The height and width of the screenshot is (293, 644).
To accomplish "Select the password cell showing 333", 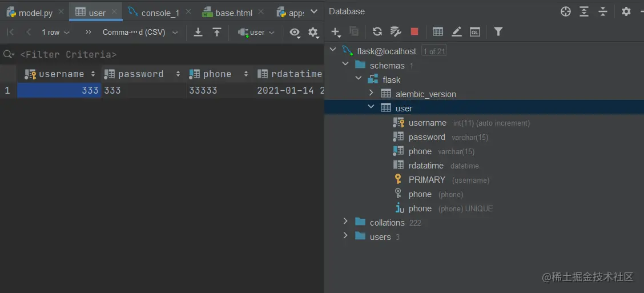I will (143, 90).
